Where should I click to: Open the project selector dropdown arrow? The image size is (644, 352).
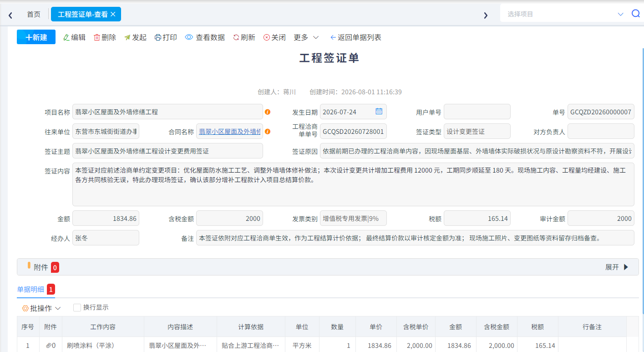[x=620, y=14]
